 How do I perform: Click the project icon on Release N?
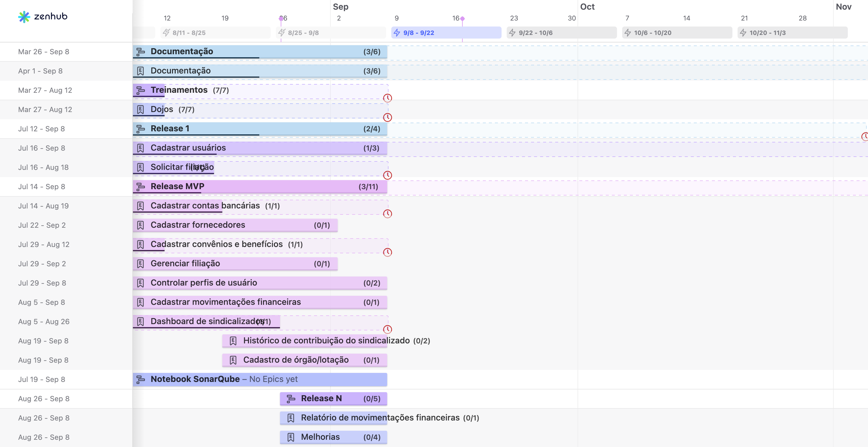(x=291, y=399)
